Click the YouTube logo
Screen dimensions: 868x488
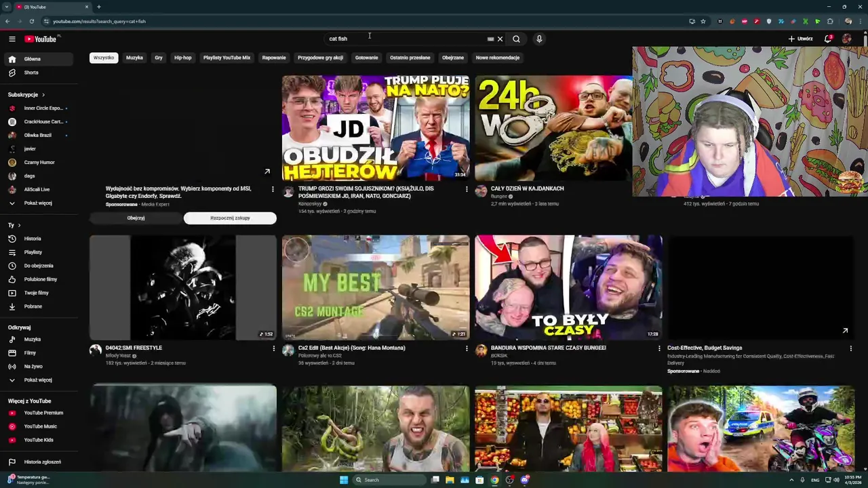pyautogui.click(x=41, y=39)
